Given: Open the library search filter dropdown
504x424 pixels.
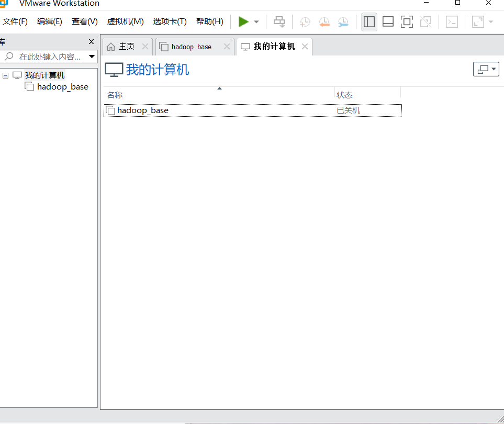Looking at the screenshot, I should 92,57.
